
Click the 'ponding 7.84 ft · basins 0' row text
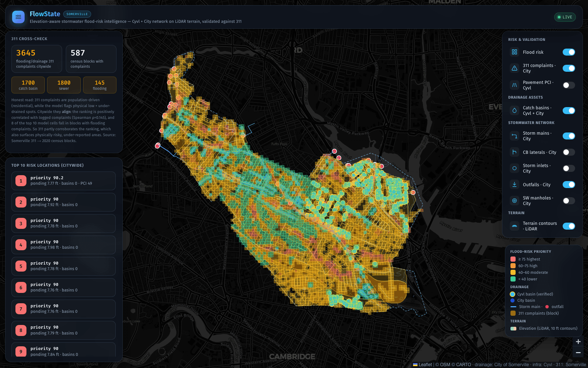[x=54, y=355]
